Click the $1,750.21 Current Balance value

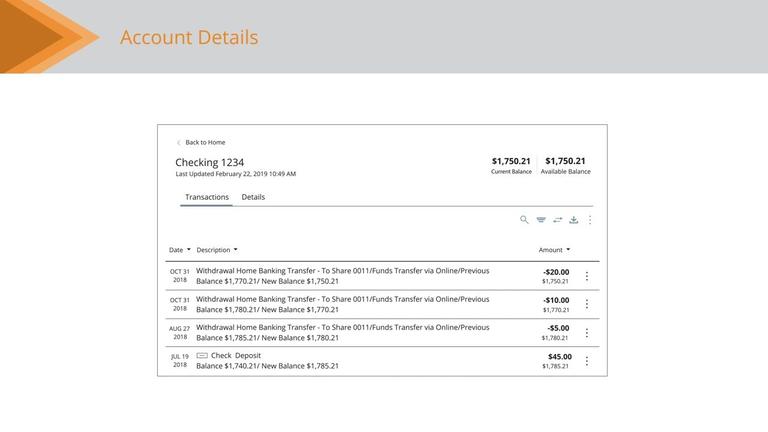(x=511, y=161)
